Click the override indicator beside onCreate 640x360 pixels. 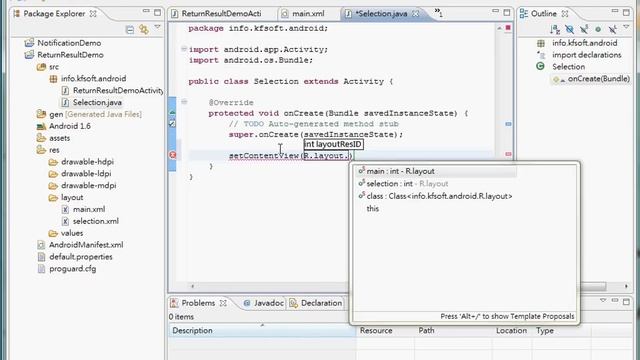[172, 113]
